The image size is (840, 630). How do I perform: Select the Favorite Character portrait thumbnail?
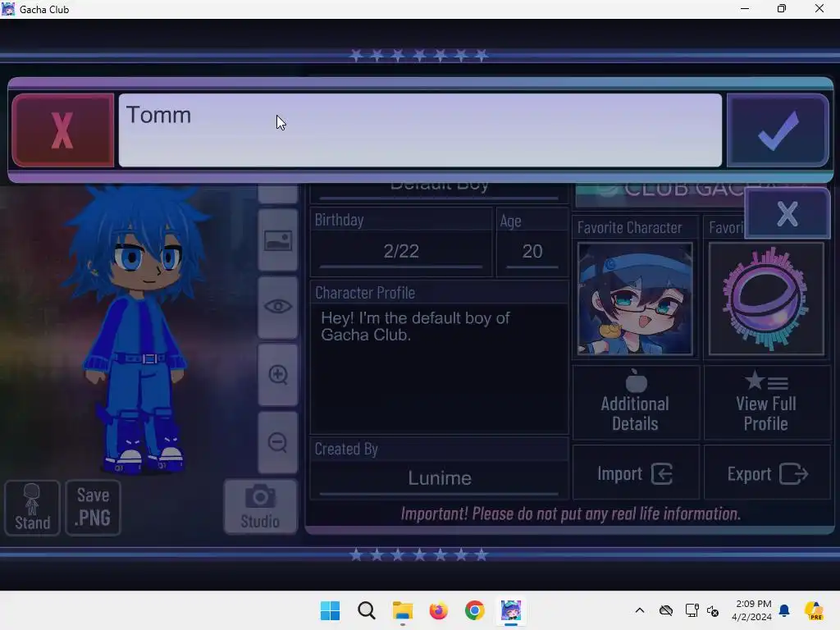pyautogui.click(x=635, y=299)
